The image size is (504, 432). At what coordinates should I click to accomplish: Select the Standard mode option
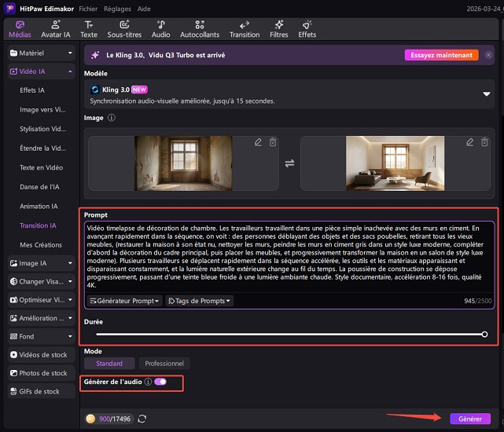pos(109,364)
